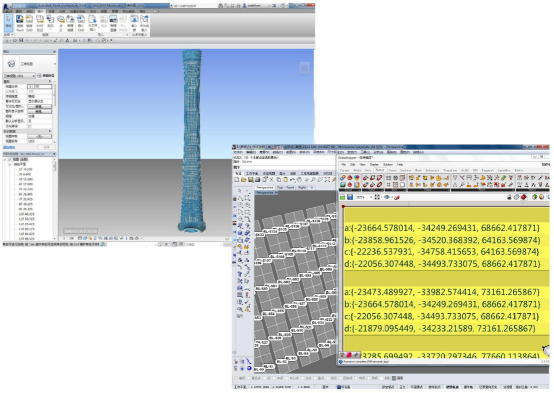Screen dimensions: 554x393
Task: Click the Grasshopper red preview sphere icon
Action: 524,197
